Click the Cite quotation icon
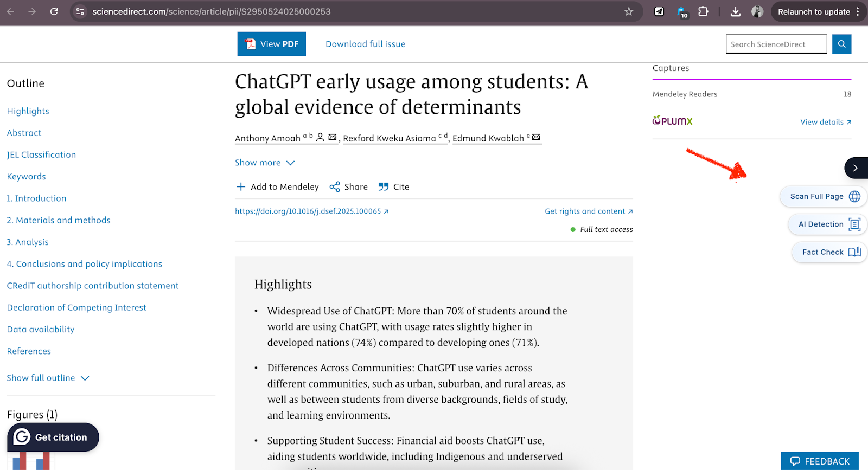Viewport: 868px width, 470px height. click(x=384, y=187)
